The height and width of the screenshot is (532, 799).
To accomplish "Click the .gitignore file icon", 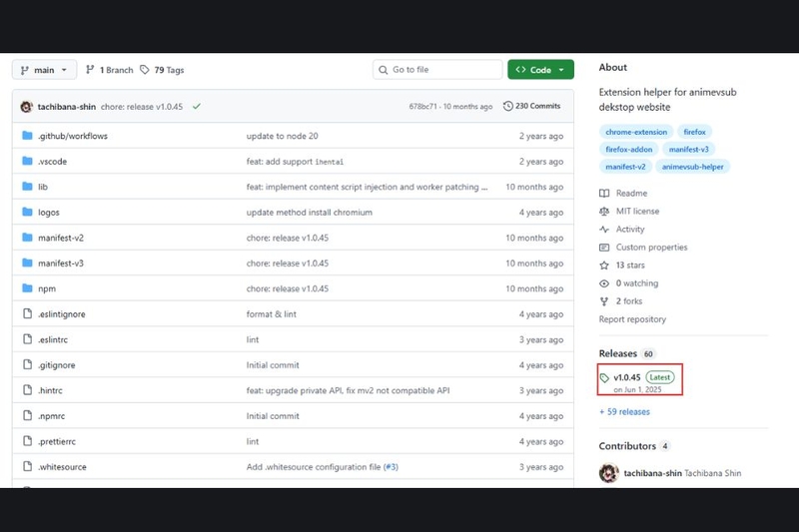I will tap(28, 364).
